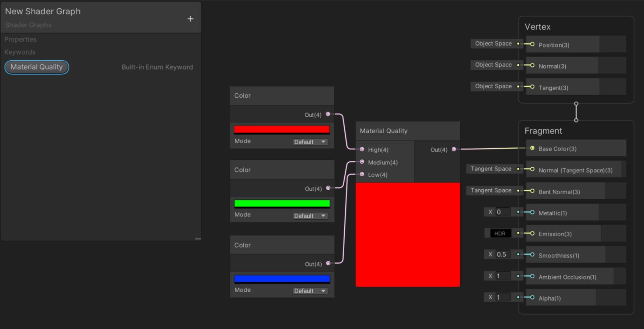
Task: Click the red Color node's Out(4) port
Action: coord(328,114)
